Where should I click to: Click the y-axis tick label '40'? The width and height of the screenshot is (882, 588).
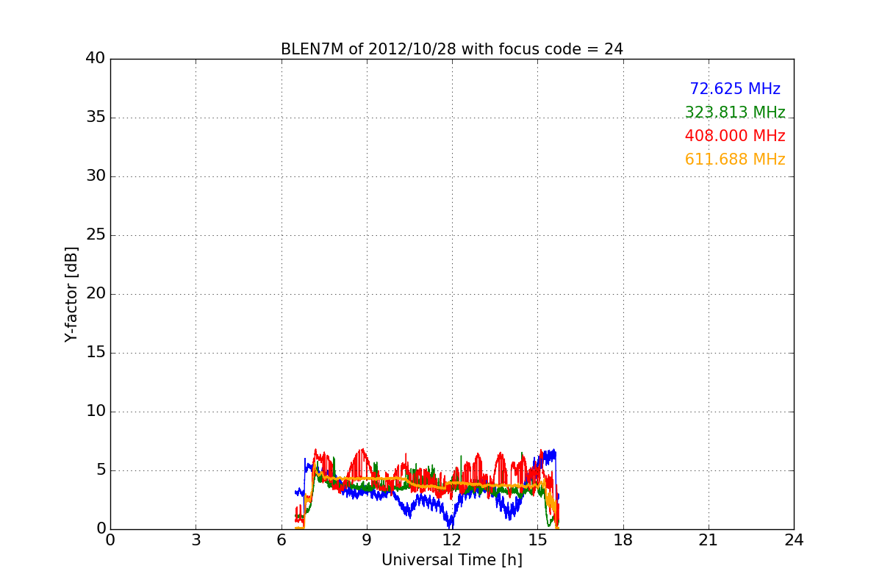(96, 59)
